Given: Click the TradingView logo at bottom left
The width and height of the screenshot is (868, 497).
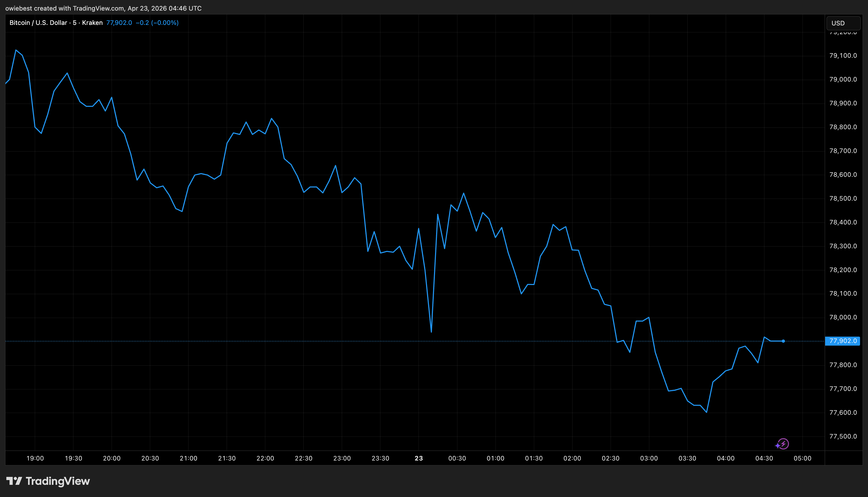Looking at the screenshot, I should coord(48,481).
